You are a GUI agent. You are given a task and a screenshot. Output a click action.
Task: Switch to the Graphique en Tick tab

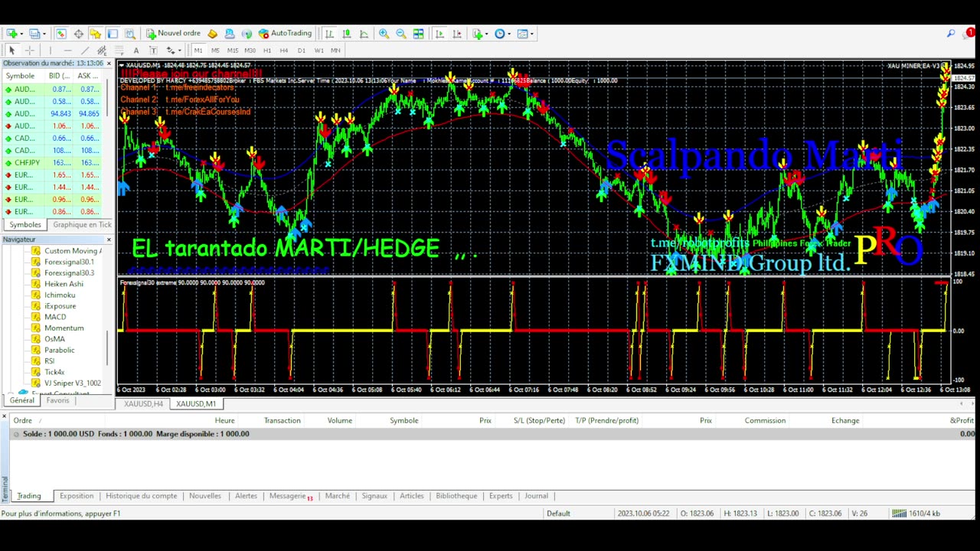click(82, 225)
